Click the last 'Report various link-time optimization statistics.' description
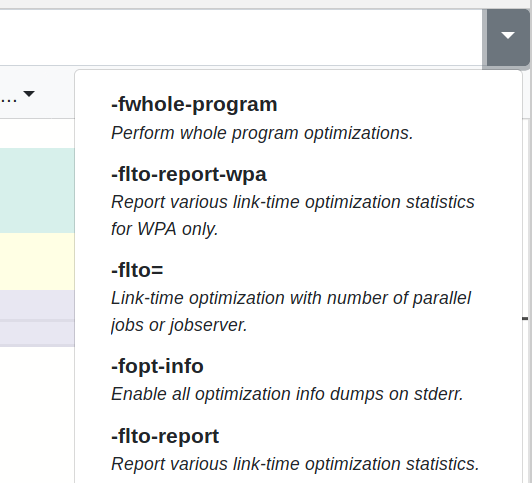532x483 pixels. click(295, 464)
